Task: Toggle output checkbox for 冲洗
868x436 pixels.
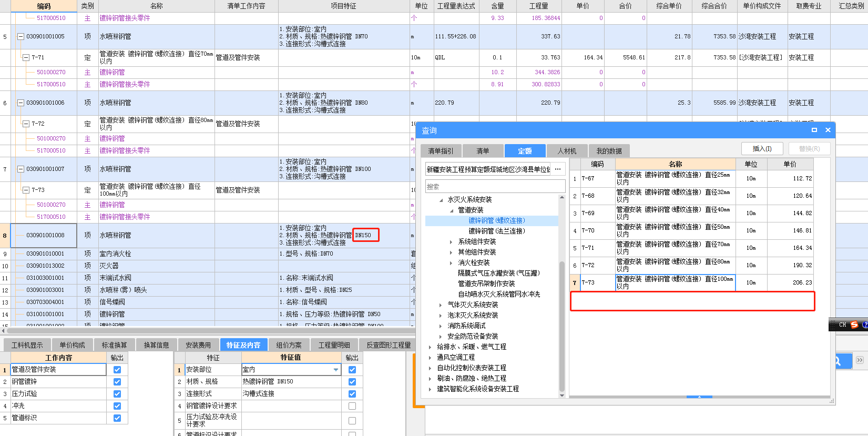Action: (117, 406)
